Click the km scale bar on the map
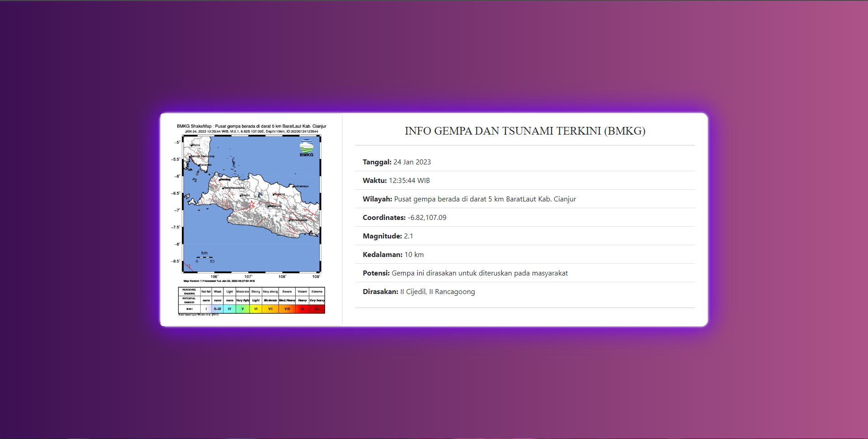The width and height of the screenshot is (868, 439). pos(205,257)
